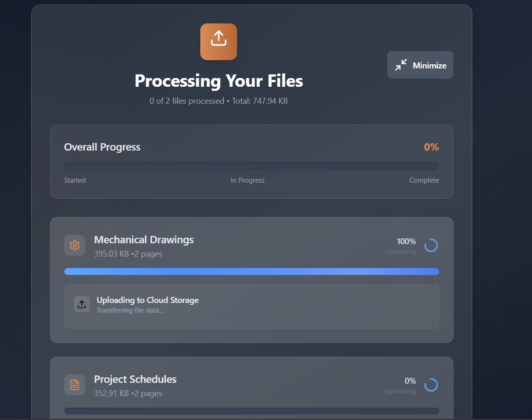532x420 pixels.
Task: Click the Project Schedules progress bar
Action: coord(251,411)
